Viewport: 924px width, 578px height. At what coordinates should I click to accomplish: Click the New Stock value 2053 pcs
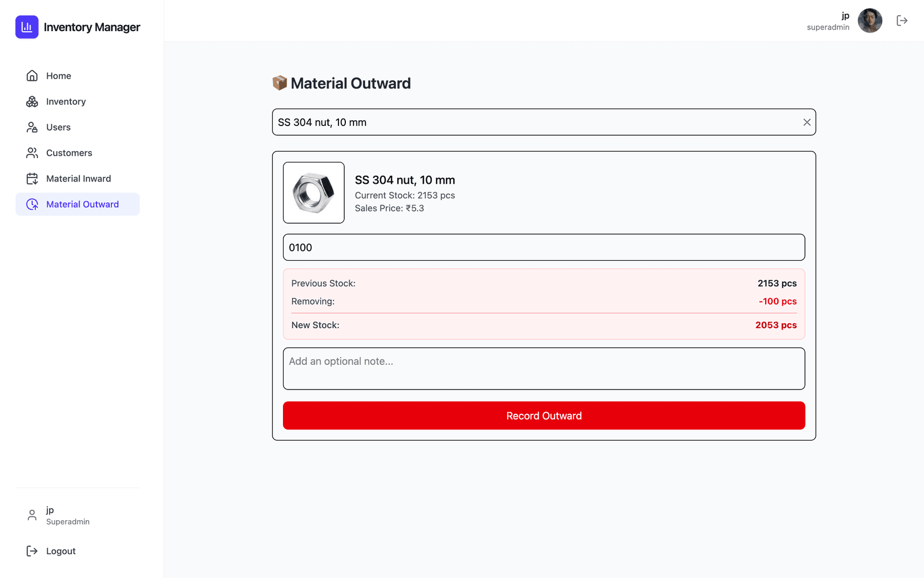pos(776,325)
